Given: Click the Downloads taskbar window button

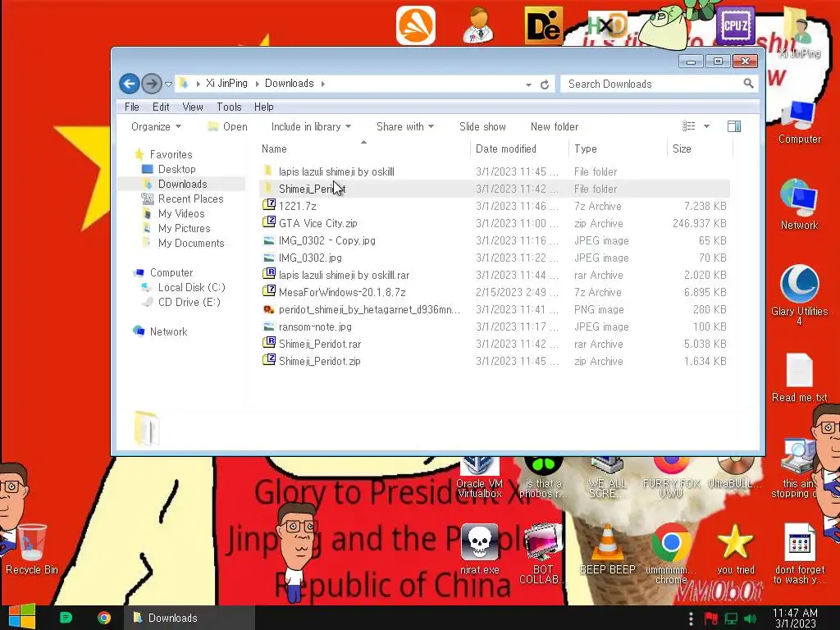Looking at the screenshot, I should (x=189, y=618).
